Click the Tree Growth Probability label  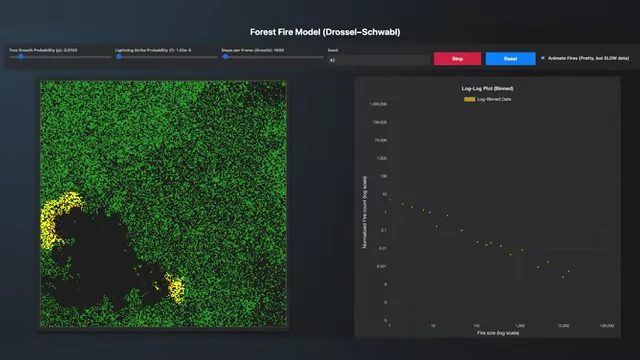[43, 50]
